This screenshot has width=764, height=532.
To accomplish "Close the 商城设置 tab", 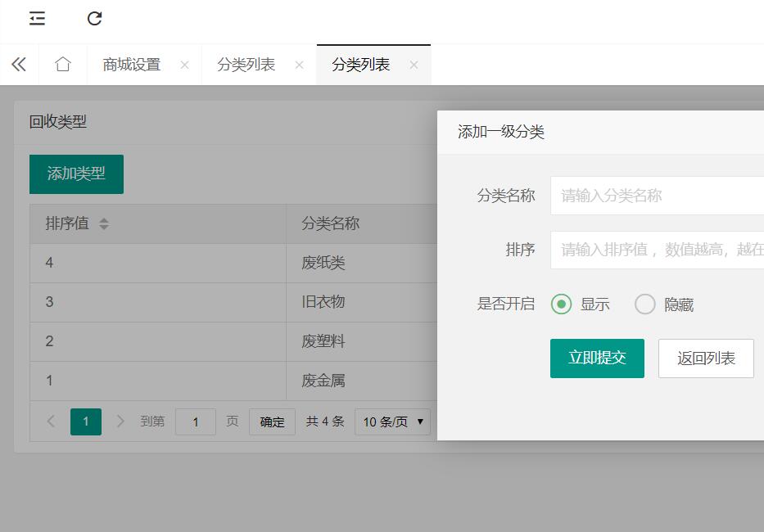I will [x=185, y=65].
